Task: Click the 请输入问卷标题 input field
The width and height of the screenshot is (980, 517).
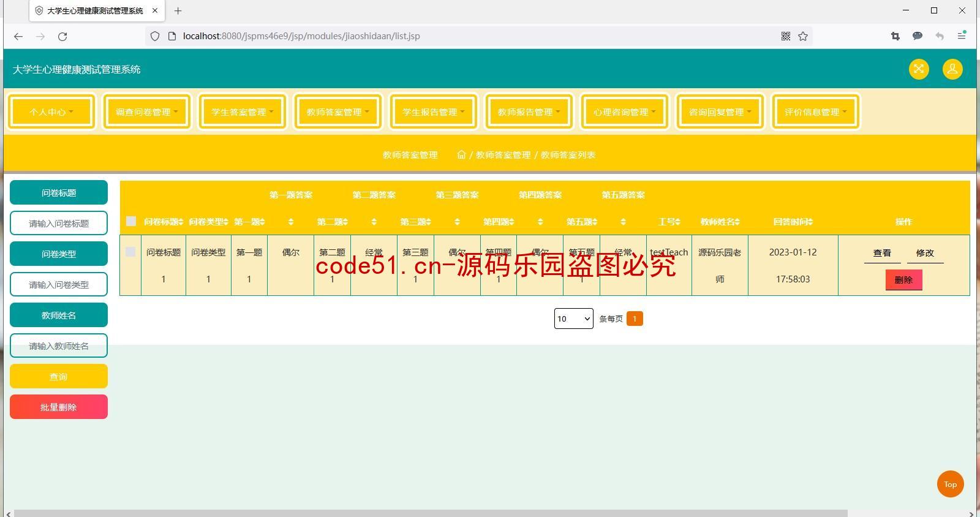Action: (x=59, y=223)
